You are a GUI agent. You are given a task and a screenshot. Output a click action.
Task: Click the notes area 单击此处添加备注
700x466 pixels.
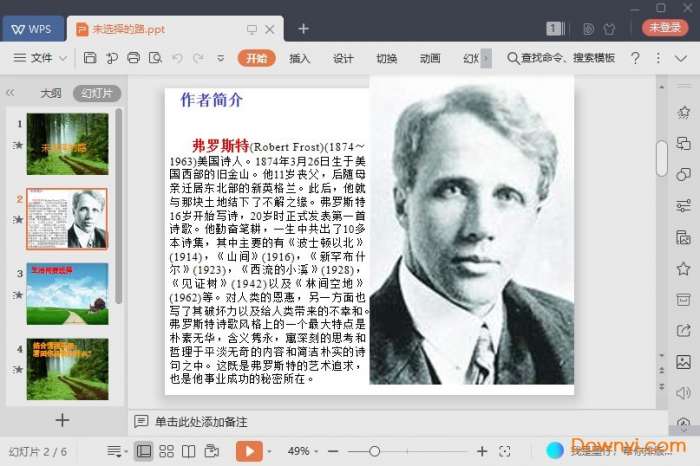pos(201,422)
